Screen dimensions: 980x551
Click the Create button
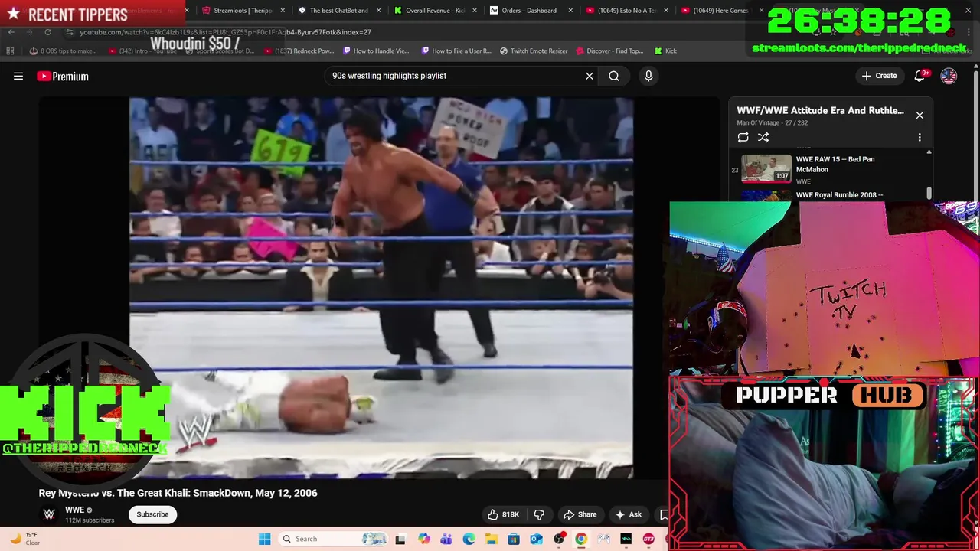click(879, 76)
